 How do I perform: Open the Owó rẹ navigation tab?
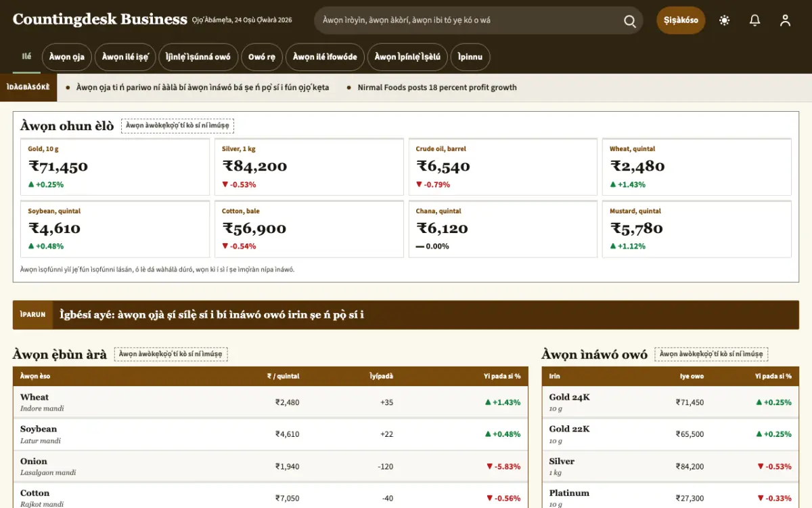pos(262,57)
